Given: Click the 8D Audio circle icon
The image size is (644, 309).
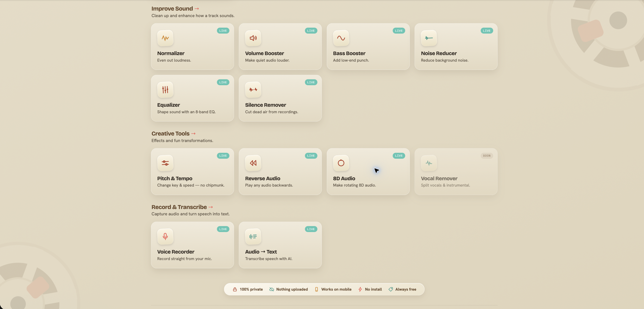Looking at the screenshot, I should (341, 163).
